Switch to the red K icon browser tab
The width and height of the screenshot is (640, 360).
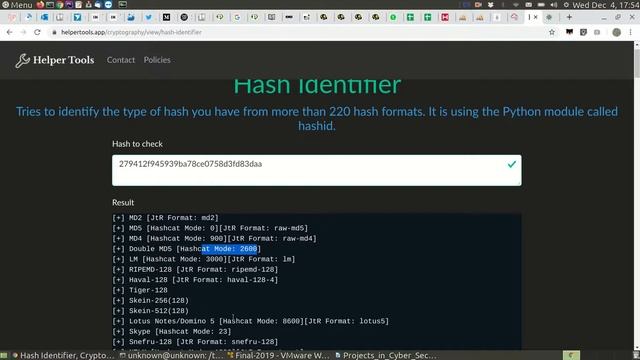[445, 17]
